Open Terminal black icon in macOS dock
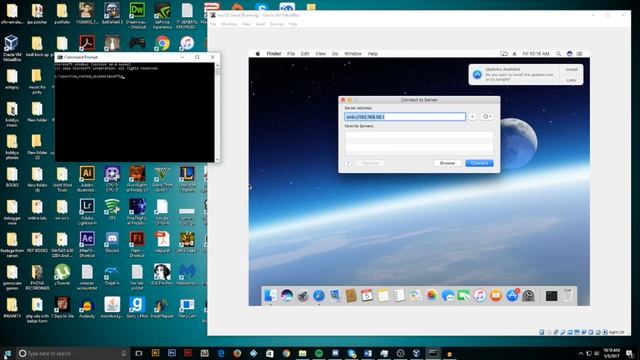The height and width of the screenshot is (360, 640). click(x=551, y=296)
